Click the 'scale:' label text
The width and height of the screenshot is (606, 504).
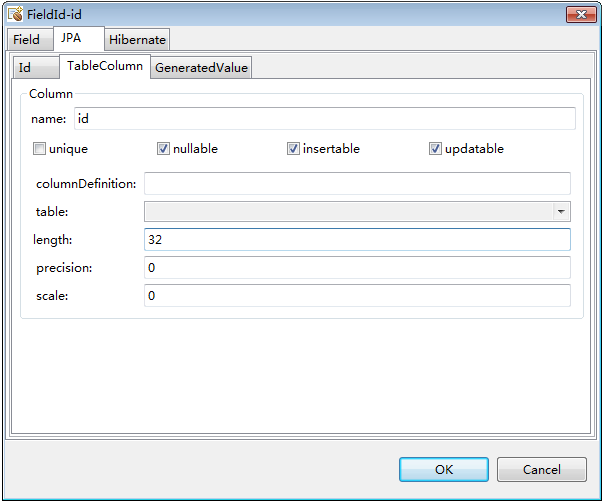[x=52, y=296]
